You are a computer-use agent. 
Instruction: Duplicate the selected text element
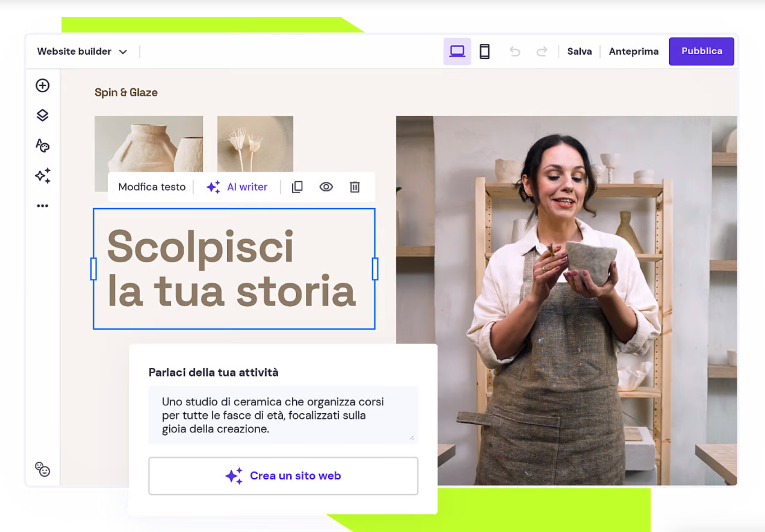point(297,187)
